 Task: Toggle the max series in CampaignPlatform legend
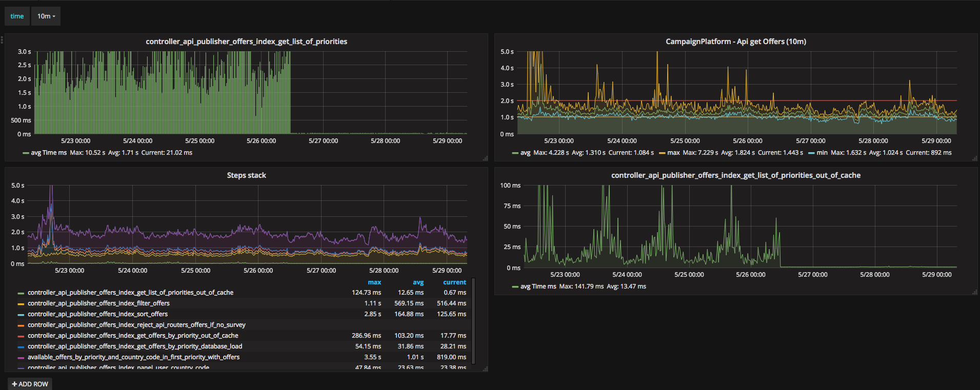click(x=673, y=153)
